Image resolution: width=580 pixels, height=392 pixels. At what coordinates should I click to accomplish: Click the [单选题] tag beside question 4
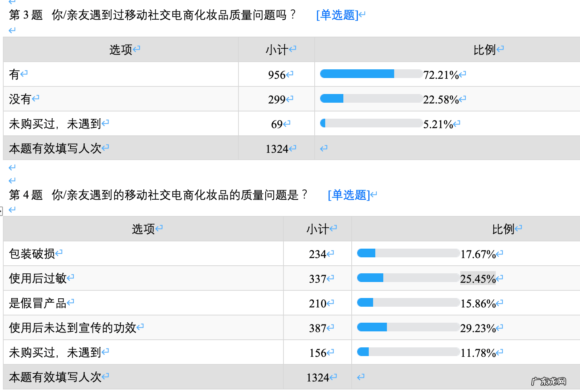tap(349, 195)
